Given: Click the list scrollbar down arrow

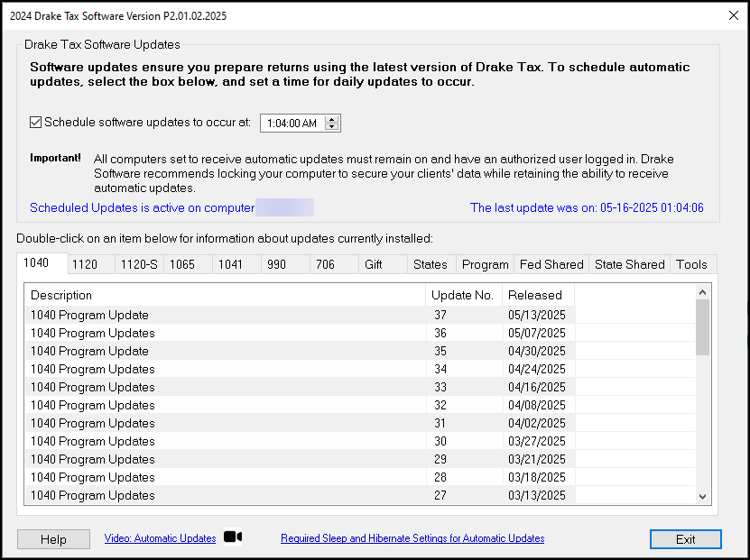Looking at the screenshot, I should 702,497.
